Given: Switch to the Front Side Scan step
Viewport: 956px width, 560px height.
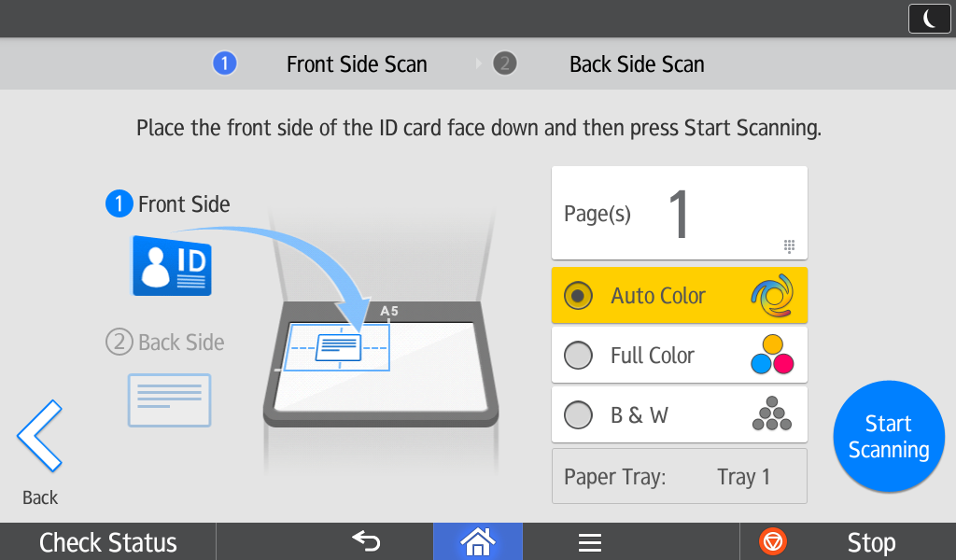Looking at the screenshot, I should (x=356, y=64).
